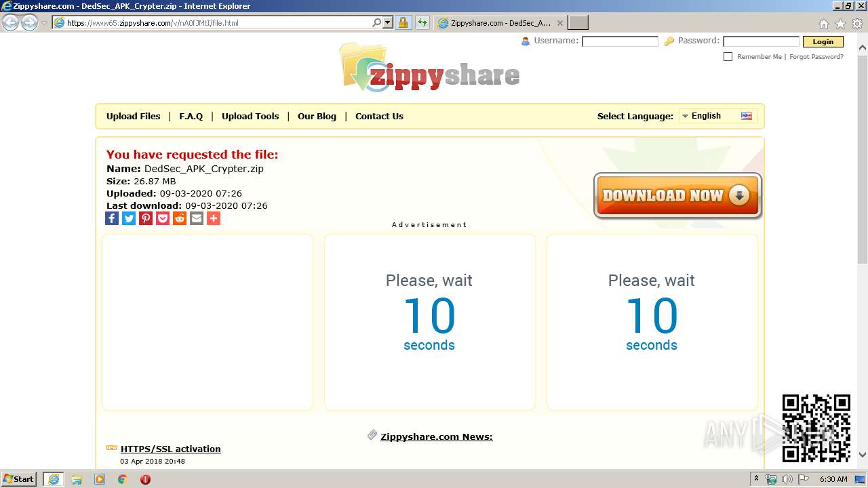Open the Action Center flag icon
Screen dimensions: 868x488
(804, 479)
